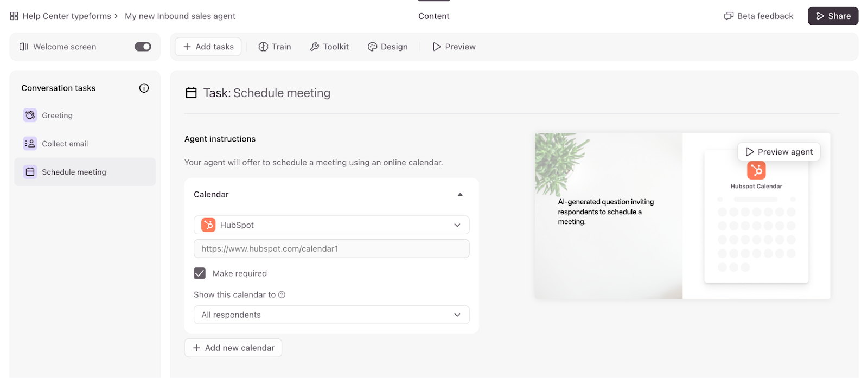Click the grid icon next to Help Center typeforms

14,16
